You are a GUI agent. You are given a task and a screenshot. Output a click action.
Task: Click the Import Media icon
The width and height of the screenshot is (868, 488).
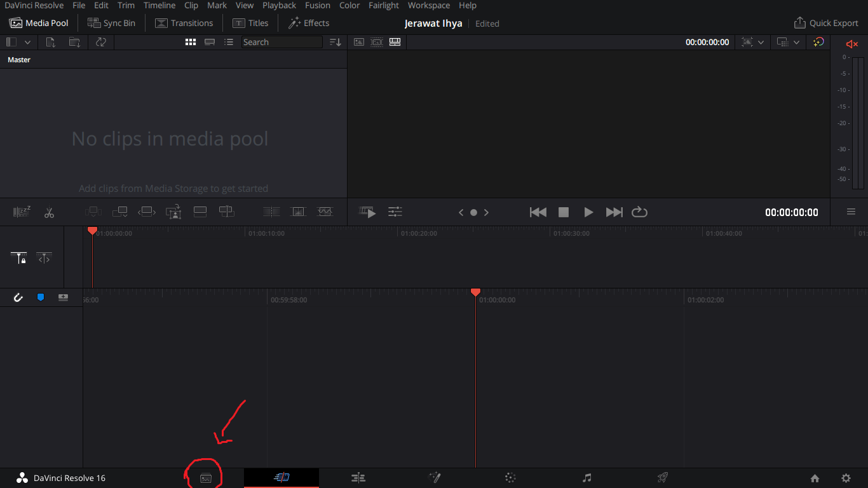(51, 42)
